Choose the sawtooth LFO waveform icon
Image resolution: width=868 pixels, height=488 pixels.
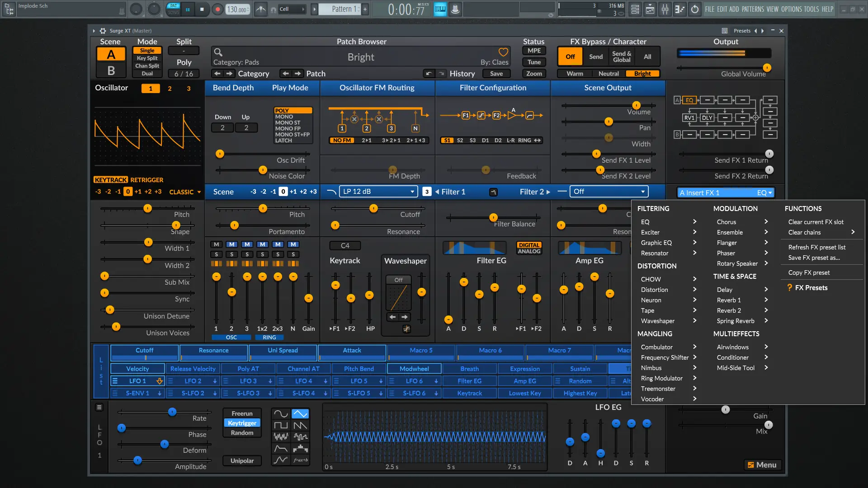[300, 426]
